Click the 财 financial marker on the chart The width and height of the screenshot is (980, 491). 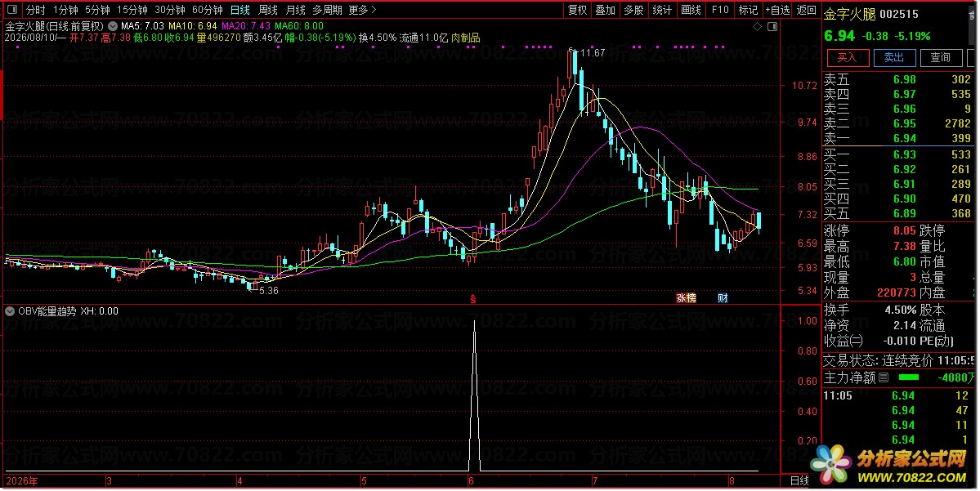click(723, 298)
